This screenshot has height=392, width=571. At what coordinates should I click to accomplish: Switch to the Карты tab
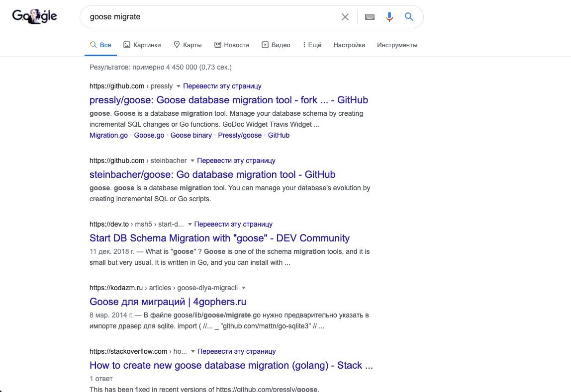pyautogui.click(x=188, y=45)
